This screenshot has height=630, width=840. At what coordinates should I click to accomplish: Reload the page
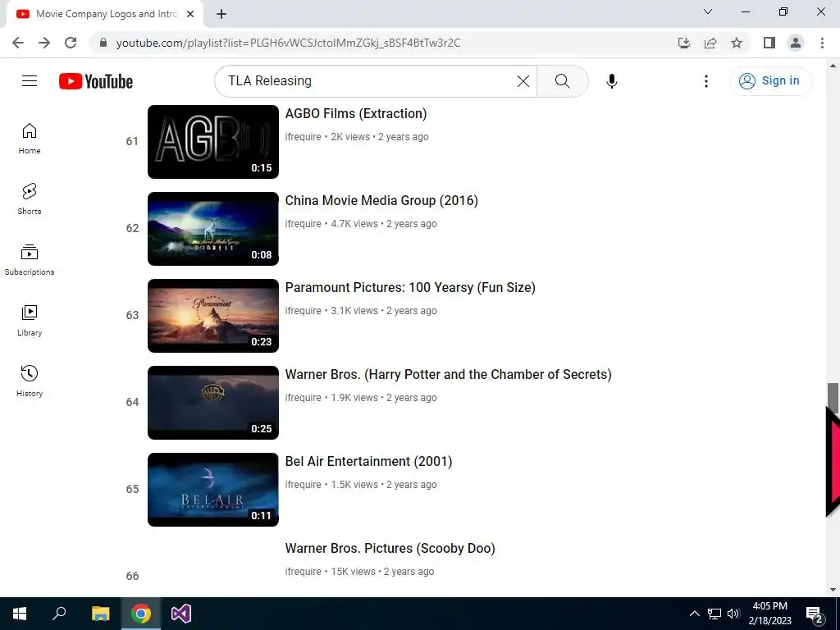coord(71,43)
